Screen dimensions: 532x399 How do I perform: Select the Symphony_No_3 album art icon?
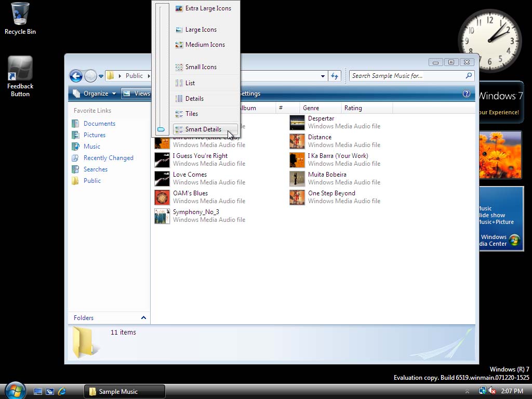[x=162, y=216]
